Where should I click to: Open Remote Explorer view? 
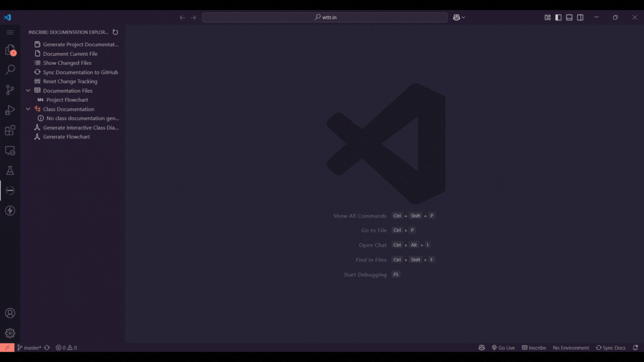pos(10,151)
